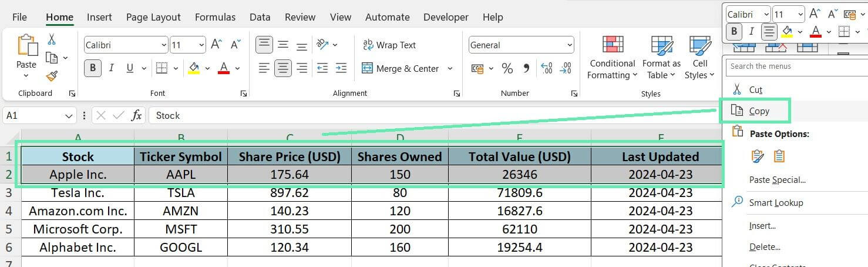The image size is (868, 267).
Task: Toggle Italic in the floating mini toolbar
Action: [751, 31]
